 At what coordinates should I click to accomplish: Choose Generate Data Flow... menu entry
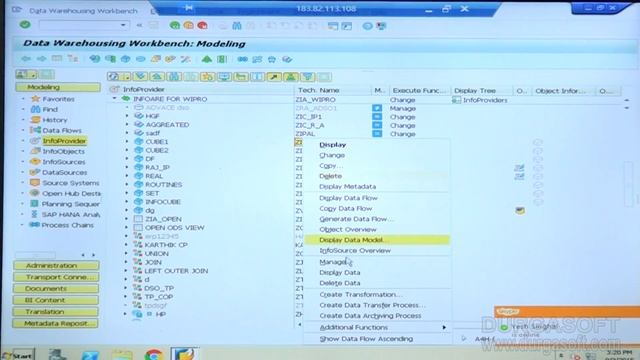356,219
